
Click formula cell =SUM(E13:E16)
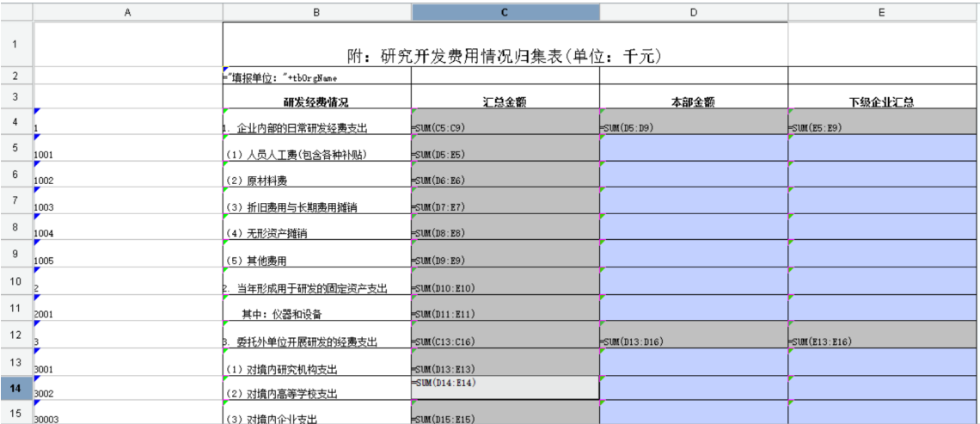[x=881, y=335]
